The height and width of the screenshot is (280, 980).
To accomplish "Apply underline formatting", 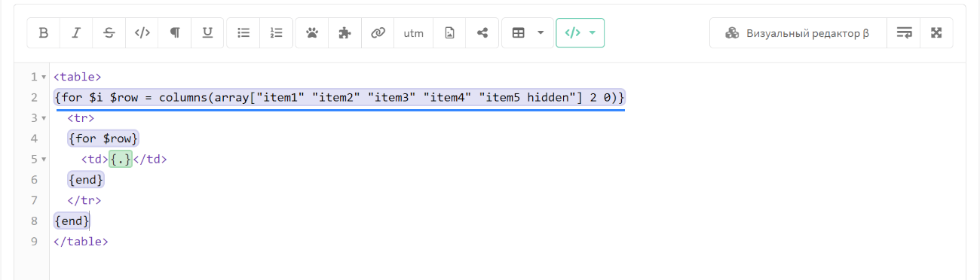I will pyautogui.click(x=207, y=33).
